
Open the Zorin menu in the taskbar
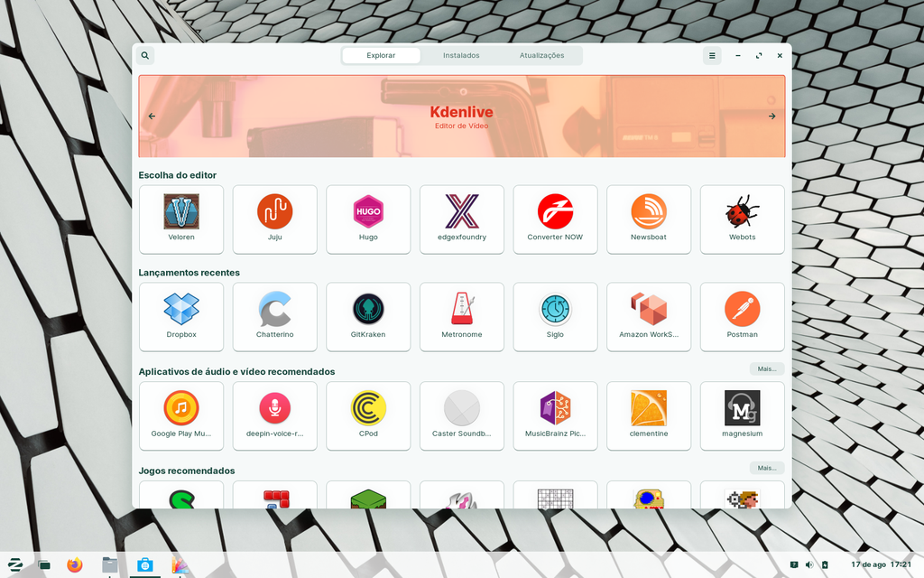click(14, 564)
